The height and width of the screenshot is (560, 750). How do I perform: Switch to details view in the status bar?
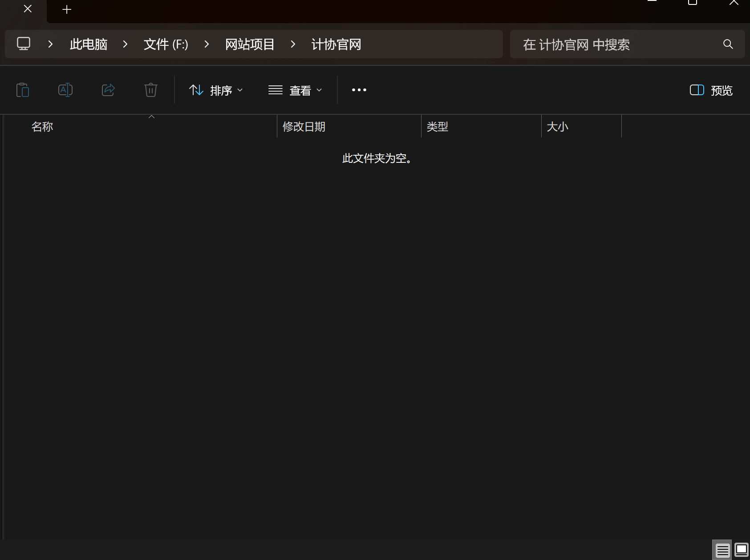(722, 550)
